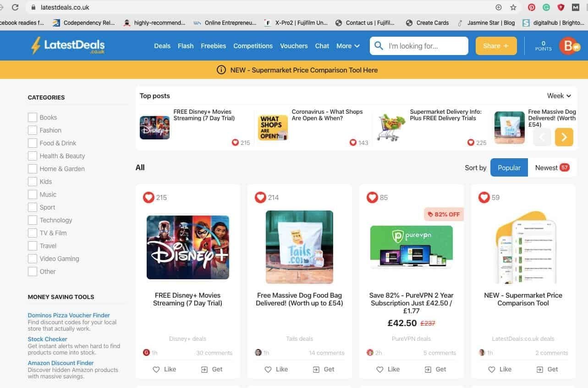Click the browser address bar URL
Image resolution: width=588 pixels, height=388 pixels.
point(65,7)
